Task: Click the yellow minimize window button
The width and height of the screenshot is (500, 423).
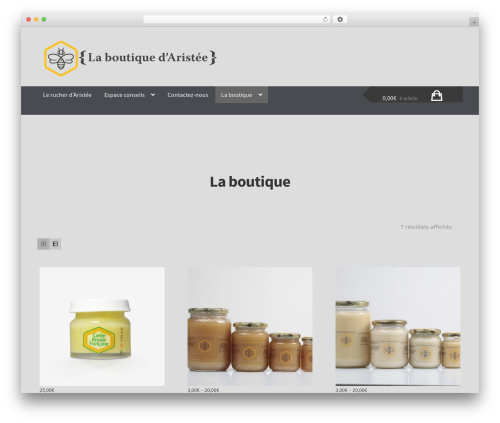Action: (36, 20)
